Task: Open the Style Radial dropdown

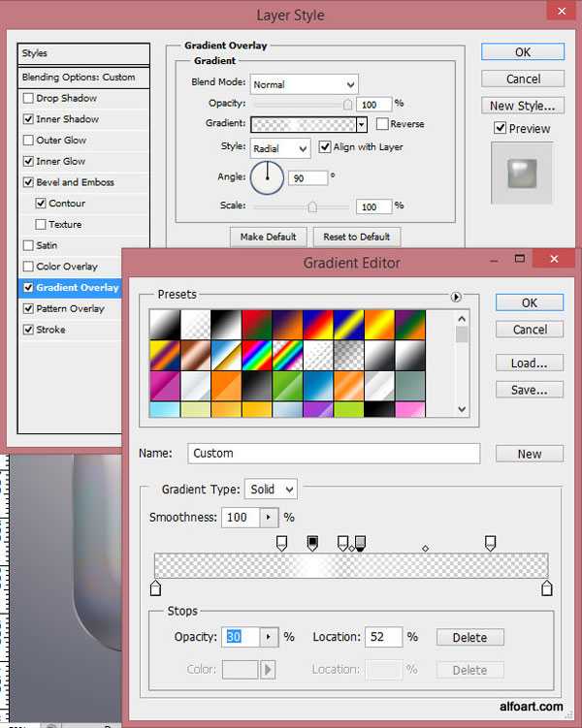Action: [x=280, y=148]
